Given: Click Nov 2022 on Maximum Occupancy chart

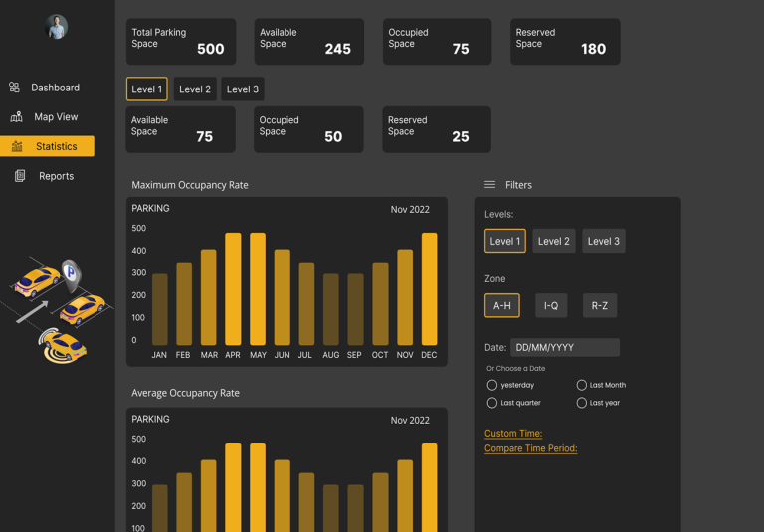Looking at the screenshot, I should [410, 210].
